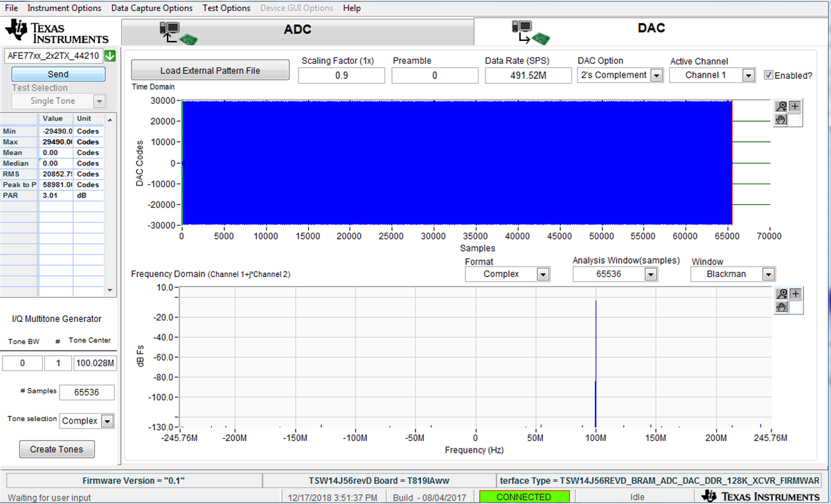This screenshot has width=831, height=504.
Task: Click the Texas Instruments logo in the status bar
Action: (760, 496)
